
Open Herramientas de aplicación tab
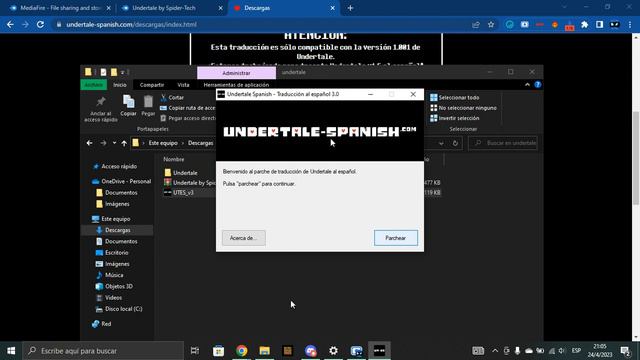pos(236,84)
